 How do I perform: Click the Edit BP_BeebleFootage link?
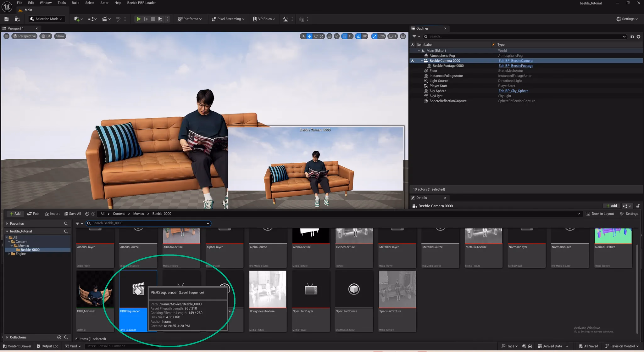click(x=516, y=66)
